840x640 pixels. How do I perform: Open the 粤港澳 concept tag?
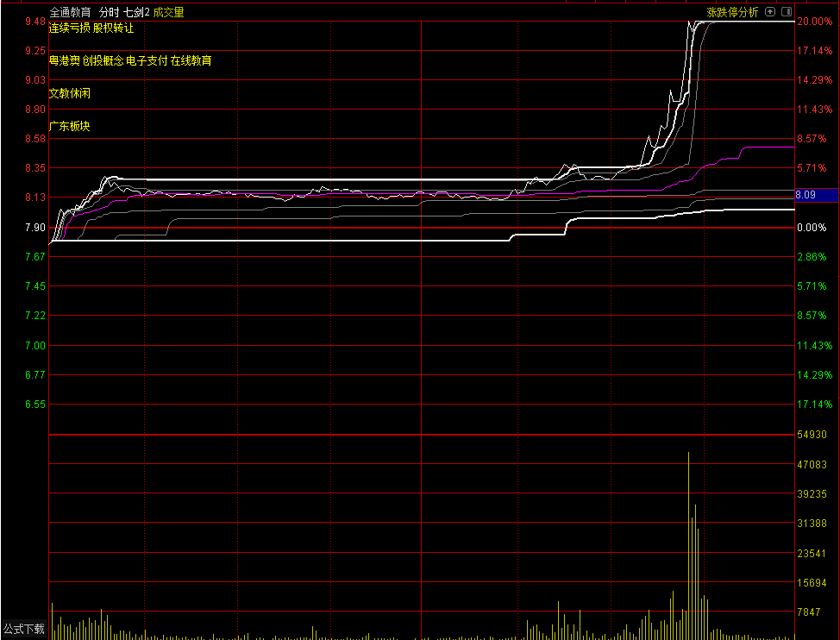point(65,60)
